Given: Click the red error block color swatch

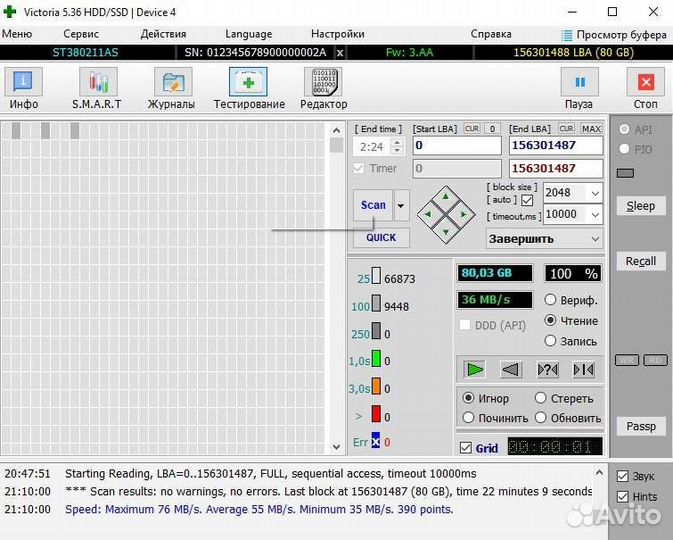Looking at the screenshot, I should pyautogui.click(x=376, y=414).
